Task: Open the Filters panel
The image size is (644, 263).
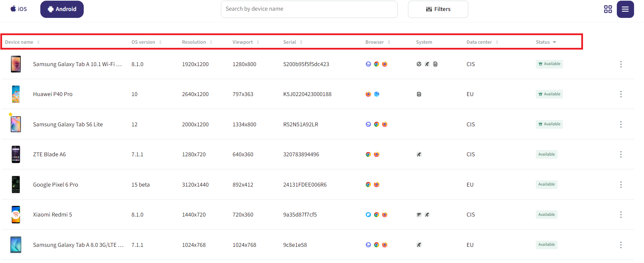Action: click(438, 9)
